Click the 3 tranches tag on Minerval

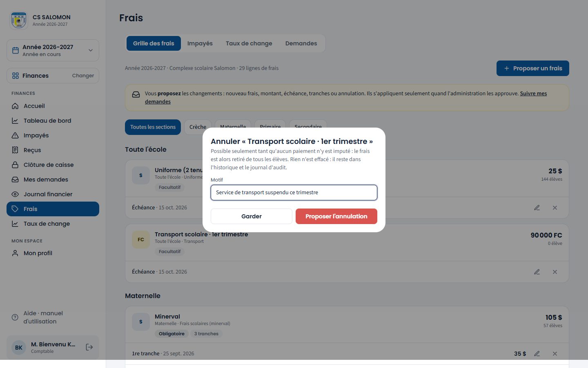206,334
